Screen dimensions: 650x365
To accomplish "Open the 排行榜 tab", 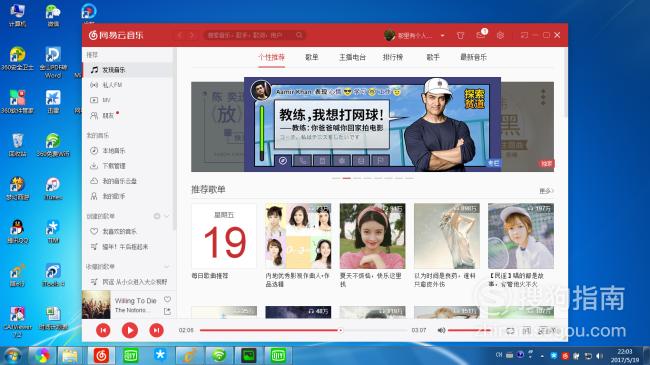I will coord(393,57).
